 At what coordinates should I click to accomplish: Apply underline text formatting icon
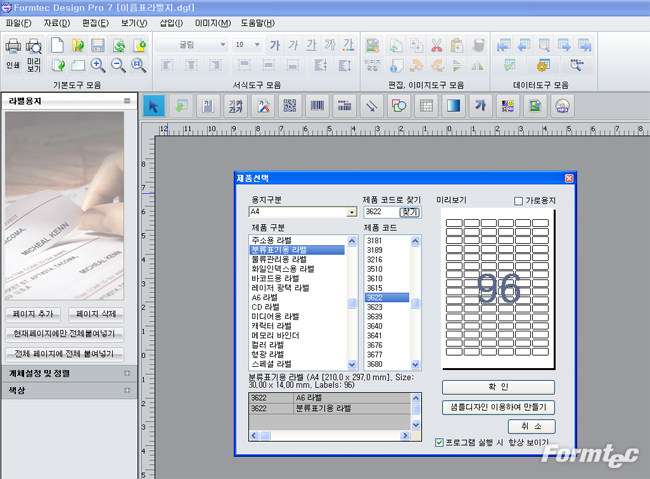pyautogui.click(x=311, y=45)
